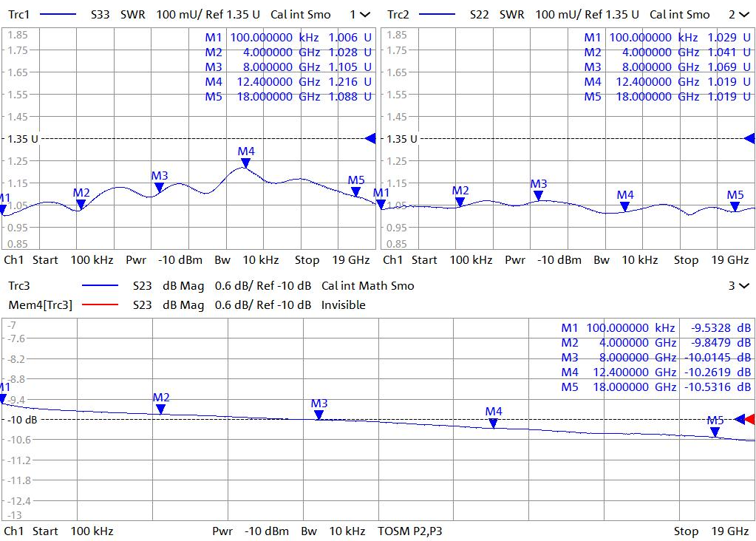Click marker M4 on the S23 dB Mag trace
Image resolution: width=756 pixels, height=541 pixels.
(x=493, y=423)
